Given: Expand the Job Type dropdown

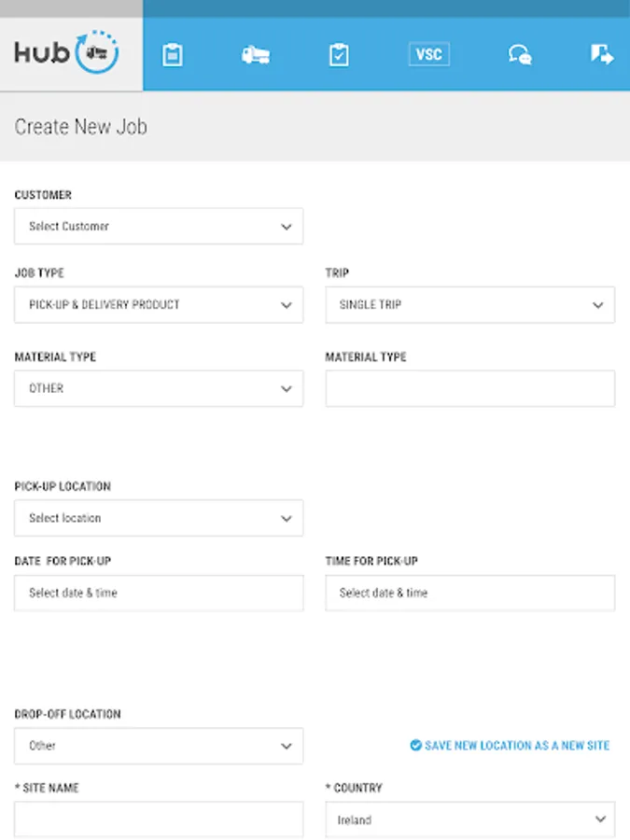Looking at the screenshot, I should [x=159, y=305].
